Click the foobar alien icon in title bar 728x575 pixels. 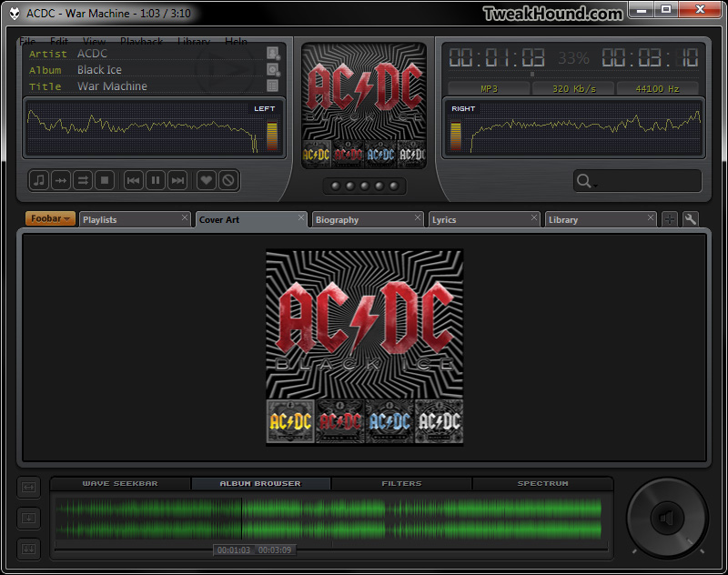pos(15,14)
